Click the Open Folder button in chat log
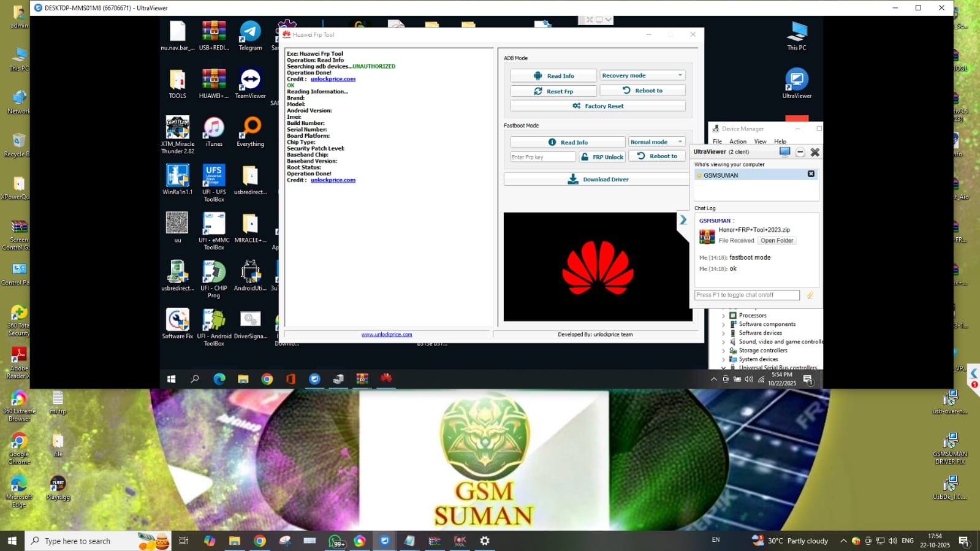Screen dimensions: 980x551 [777, 241]
